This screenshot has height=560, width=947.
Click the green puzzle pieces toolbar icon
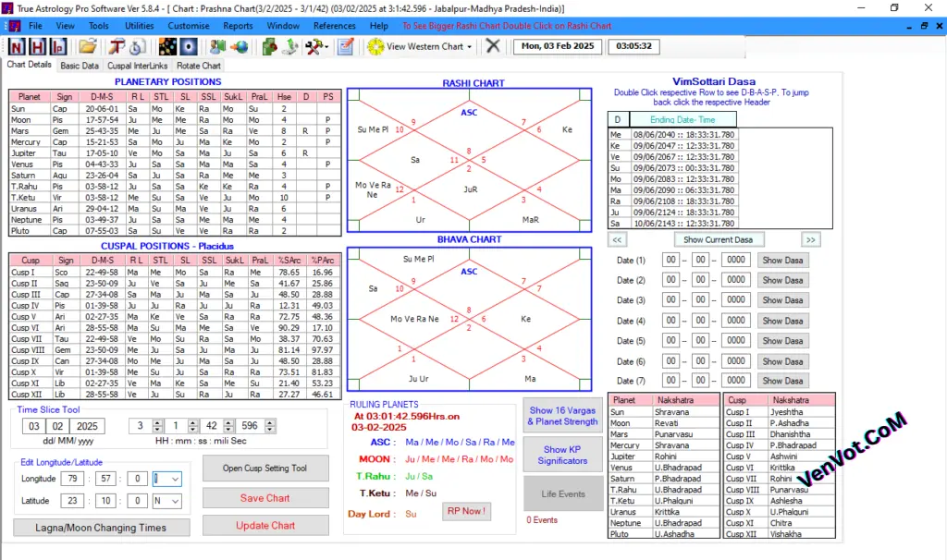(x=269, y=46)
